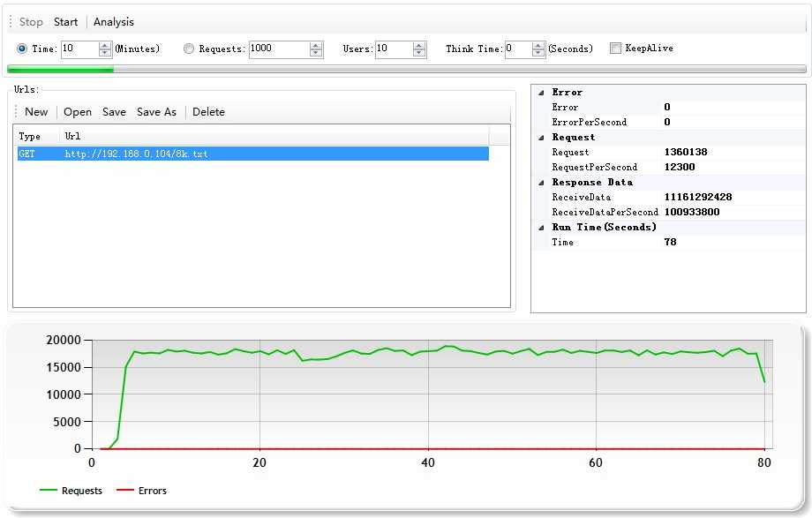Open the Analysis view
This screenshot has width=812, height=518.
click(113, 22)
